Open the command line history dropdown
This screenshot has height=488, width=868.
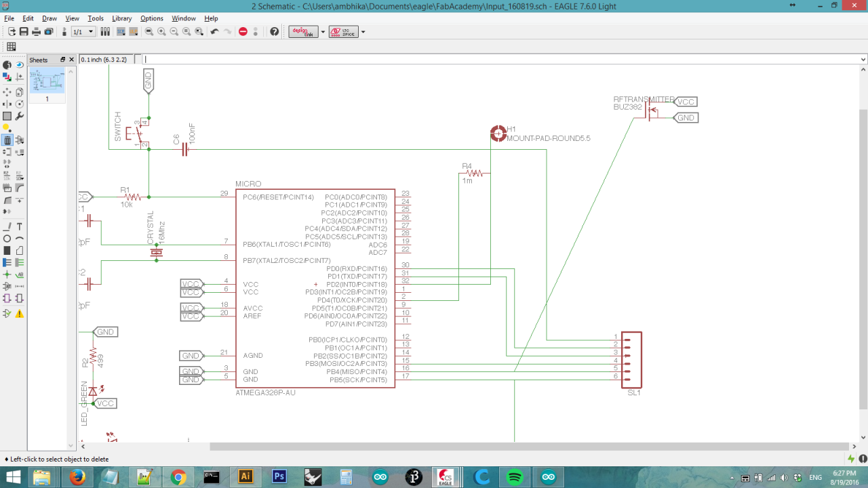(863, 60)
